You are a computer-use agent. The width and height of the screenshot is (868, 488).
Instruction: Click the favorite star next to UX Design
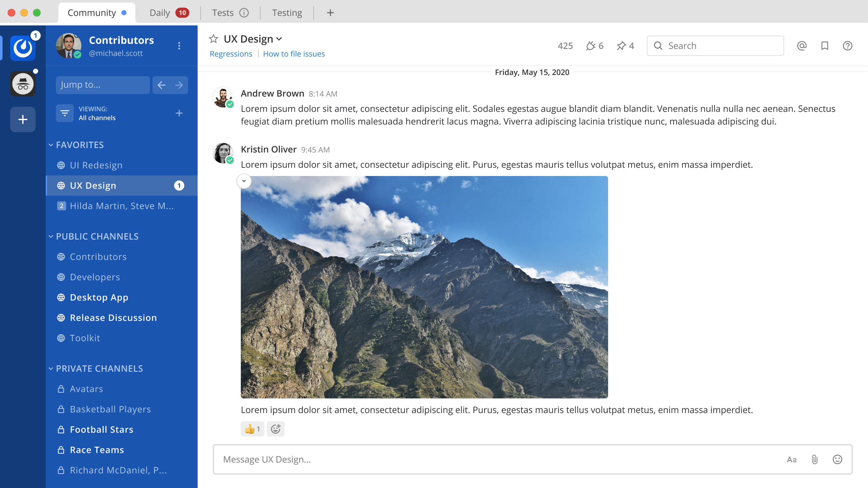pos(213,39)
